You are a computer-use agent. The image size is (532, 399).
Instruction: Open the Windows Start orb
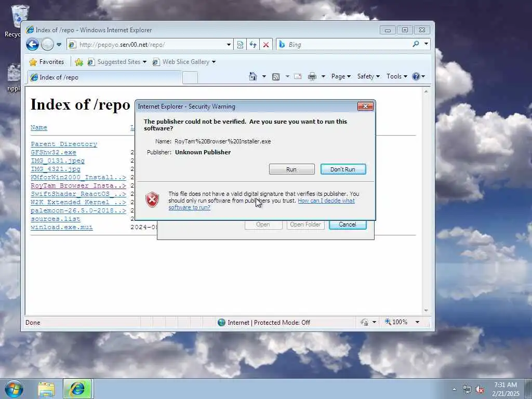(14, 389)
